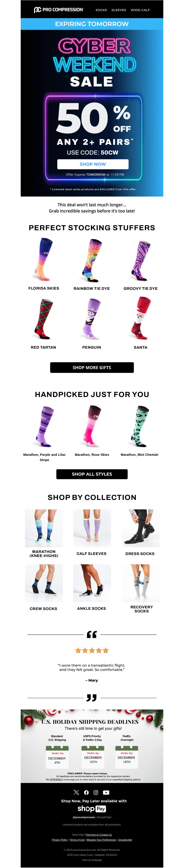
Task: Open the Calf Sleeves collection photo
Action: tap(92, 528)
